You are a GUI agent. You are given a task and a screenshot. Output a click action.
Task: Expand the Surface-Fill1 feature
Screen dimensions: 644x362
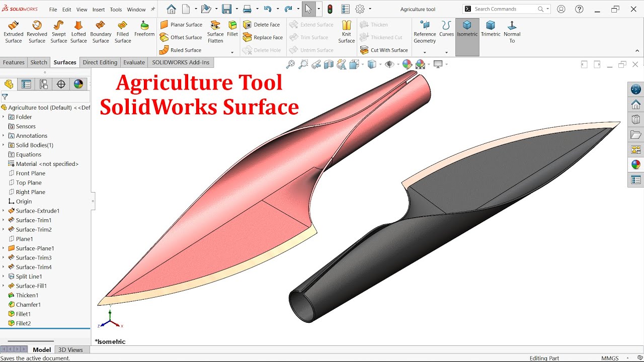coord(4,286)
